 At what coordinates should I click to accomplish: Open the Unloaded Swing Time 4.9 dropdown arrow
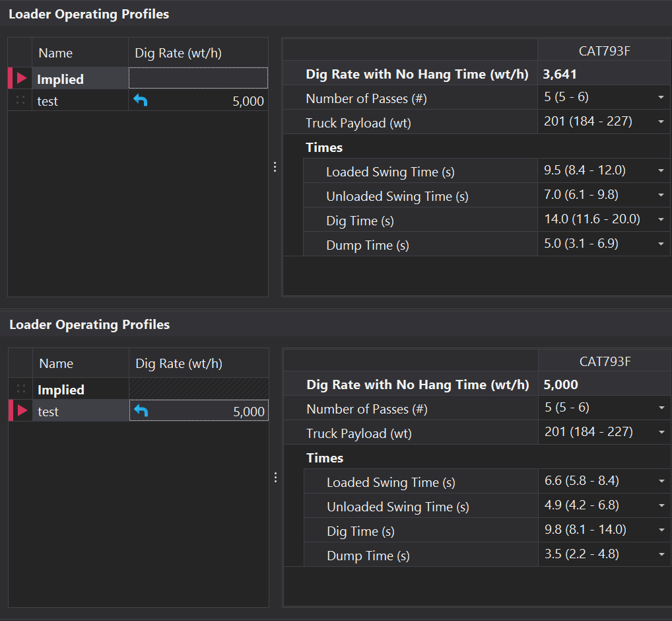(661, 506)
